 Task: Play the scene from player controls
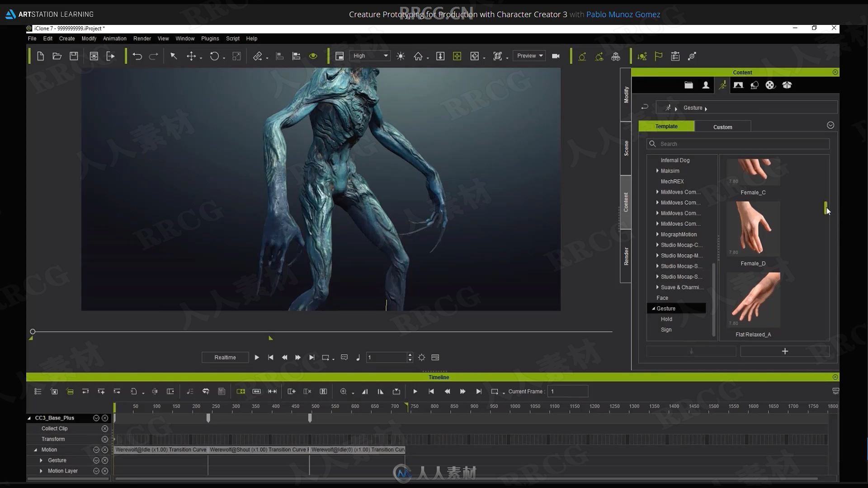(x=257, y=357)
